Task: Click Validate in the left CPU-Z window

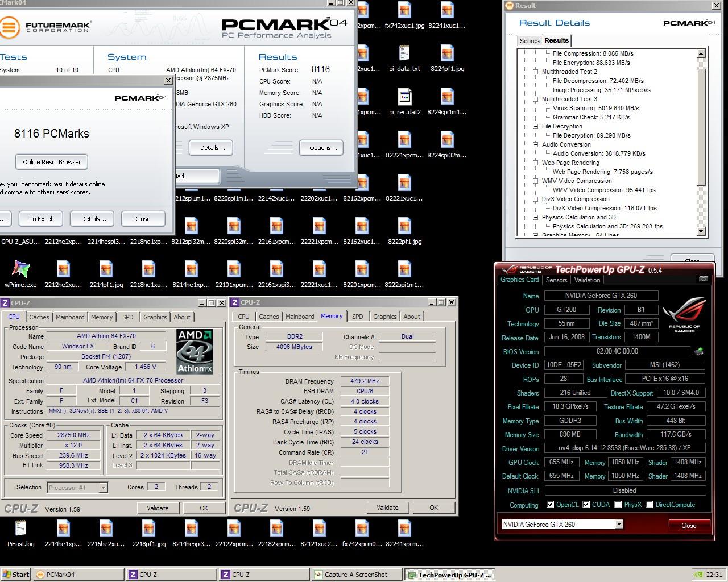Action: [x=158, y=508]
